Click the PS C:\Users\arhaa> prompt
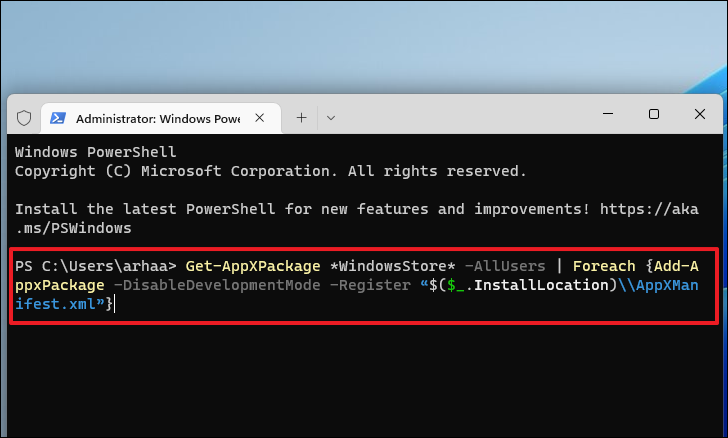728x438 pixels. (x=96, y=266)
